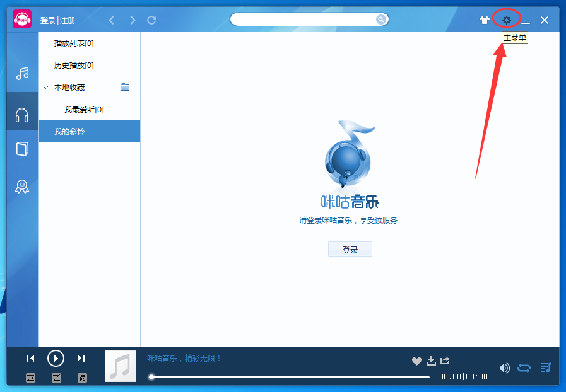Go forward with the right arrow
The height and width of the screenshot is (392, 566).
tap(133, 20)
